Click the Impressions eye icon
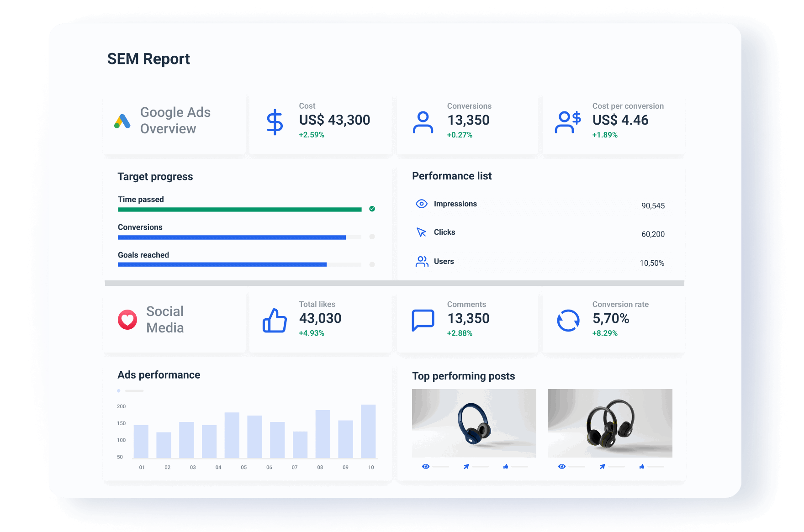Viewport: 804px width, 532px height. click(x=421, y=204)
